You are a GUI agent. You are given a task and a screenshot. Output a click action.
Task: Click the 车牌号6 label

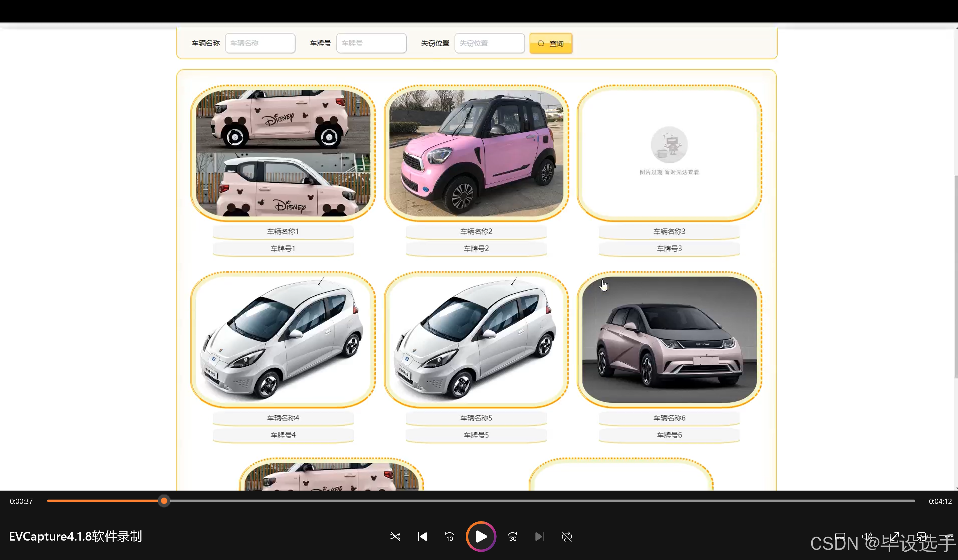point(670,435)
